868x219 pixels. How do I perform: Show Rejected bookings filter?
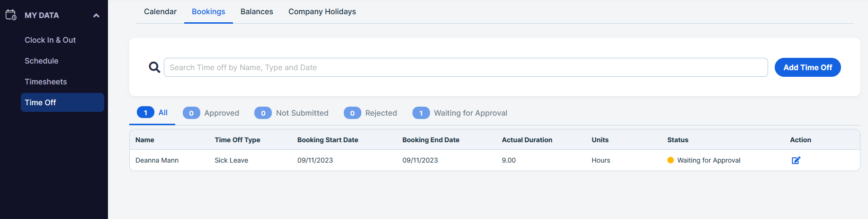tap(370, 113)
